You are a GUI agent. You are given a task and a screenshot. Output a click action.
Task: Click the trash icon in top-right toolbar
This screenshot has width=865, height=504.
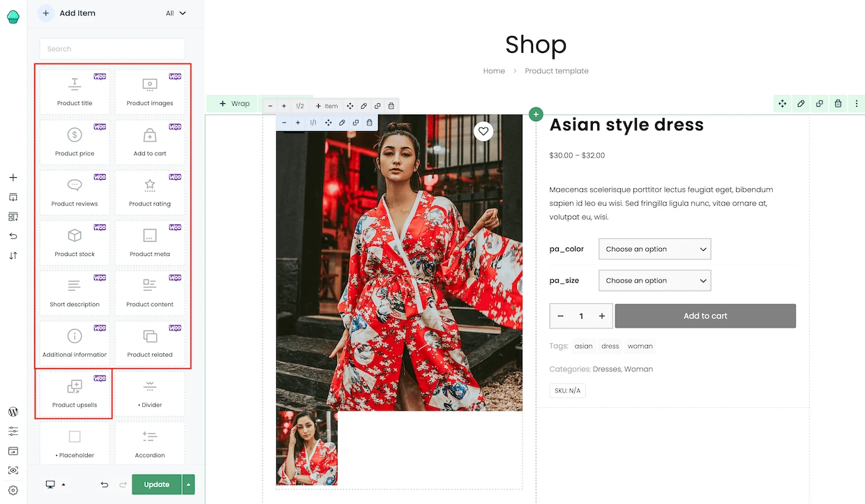coord(838,104)
